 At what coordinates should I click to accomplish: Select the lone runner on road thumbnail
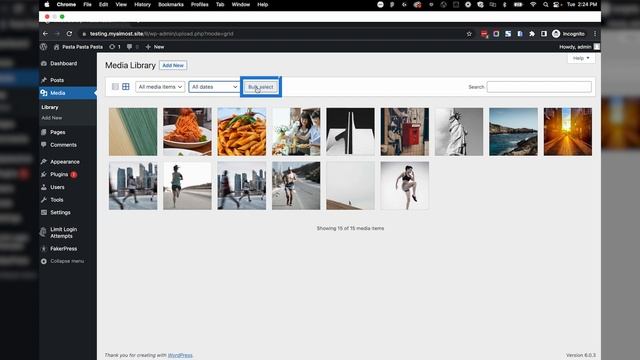pyautogui.click(x=187, y=186)
